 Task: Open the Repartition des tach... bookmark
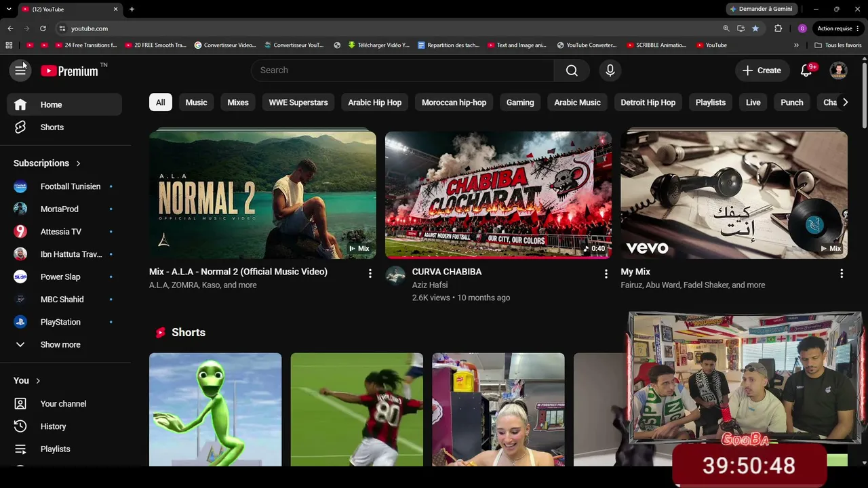tap(449, 45)
